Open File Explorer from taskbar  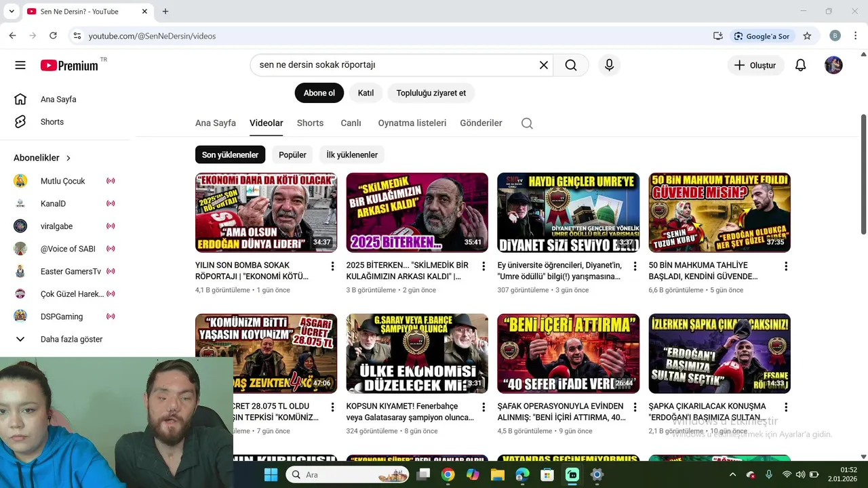point(498,474)
